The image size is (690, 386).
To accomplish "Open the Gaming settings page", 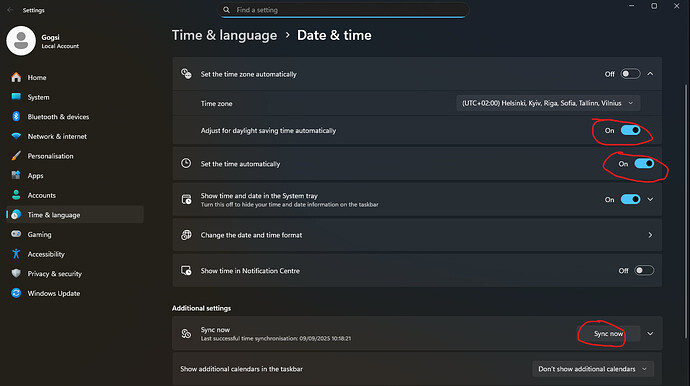I will click(75, 234).
